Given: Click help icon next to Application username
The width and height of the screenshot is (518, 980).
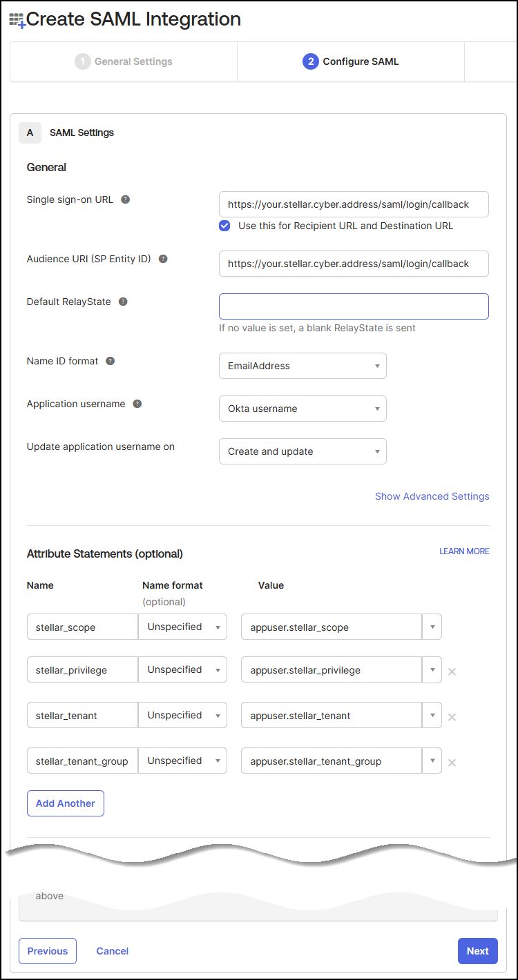Looking at the screenshot, I should 137,404.
